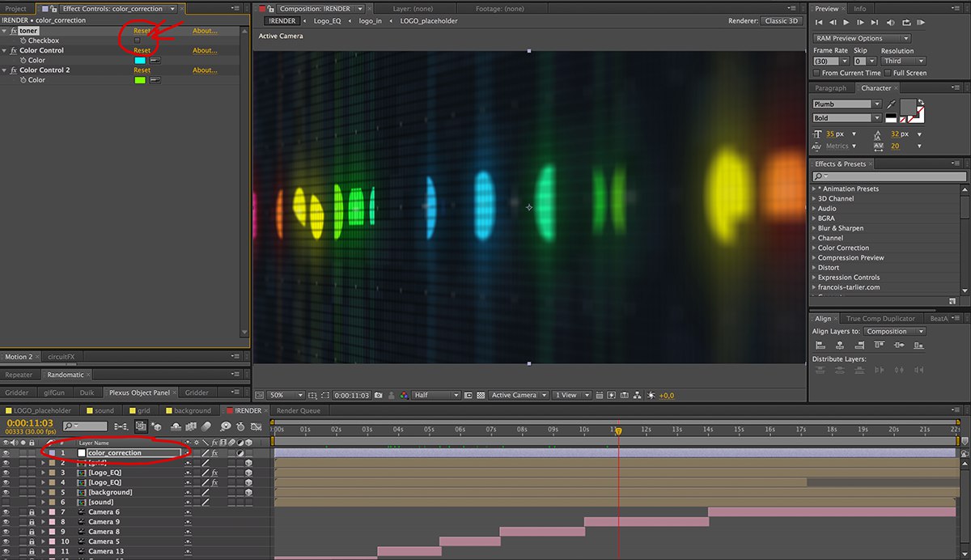
Task: Click the eyedropper in the Character panel
Action: click(x=891, y=104)
